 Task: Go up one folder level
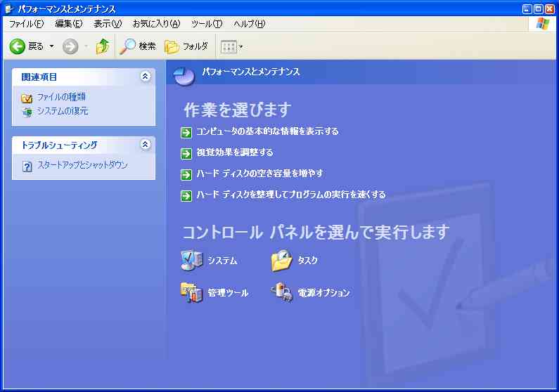pos(103,46)
